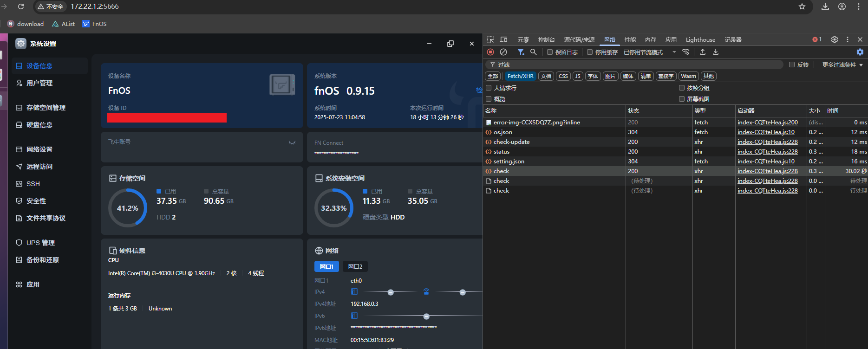Screen dimensions: 868x349
Task: Select the setting.json request row
Action: [675, 162]
